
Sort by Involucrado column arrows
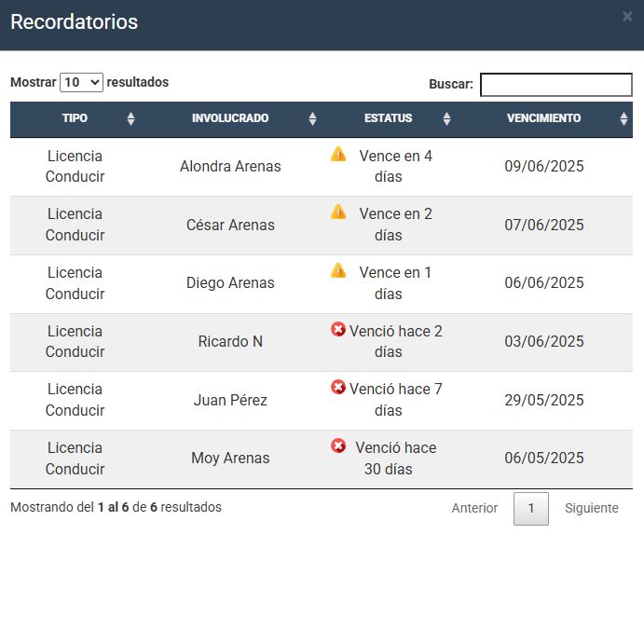coord(312,118)
